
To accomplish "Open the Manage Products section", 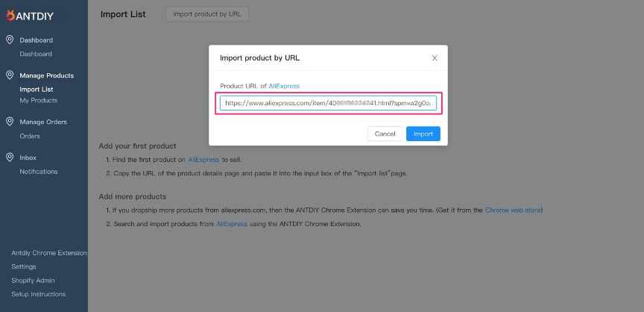I will (x=47, y=75).
